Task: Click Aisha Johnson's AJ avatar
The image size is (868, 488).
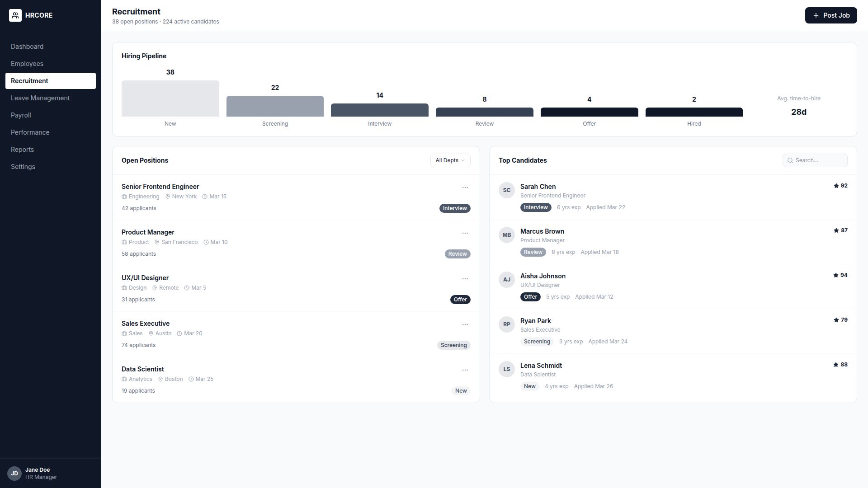Action: [506, 280]
